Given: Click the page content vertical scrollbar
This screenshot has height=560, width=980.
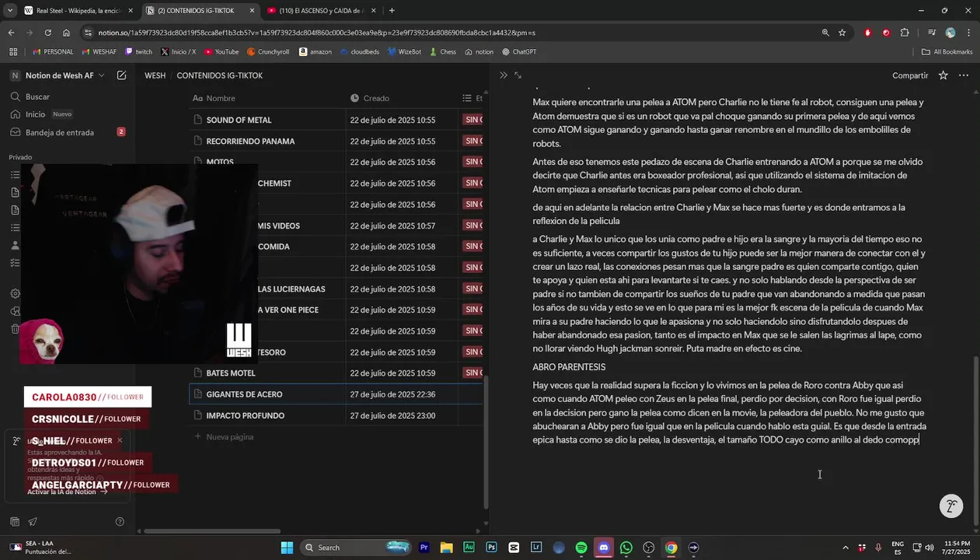Looking at the screenshot, I should (x=976, y=439).
